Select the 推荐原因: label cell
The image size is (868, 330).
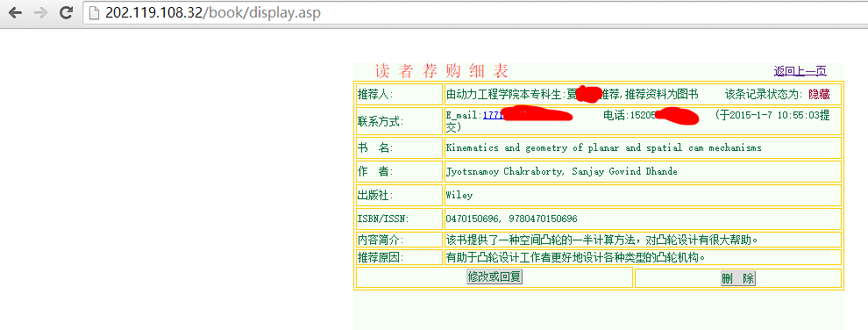click(399, 257)
